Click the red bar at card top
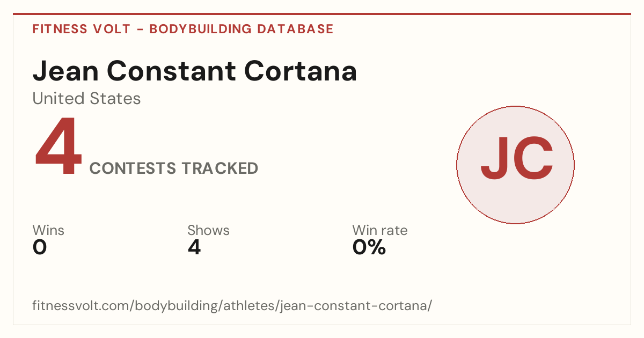 click(322, 14)
